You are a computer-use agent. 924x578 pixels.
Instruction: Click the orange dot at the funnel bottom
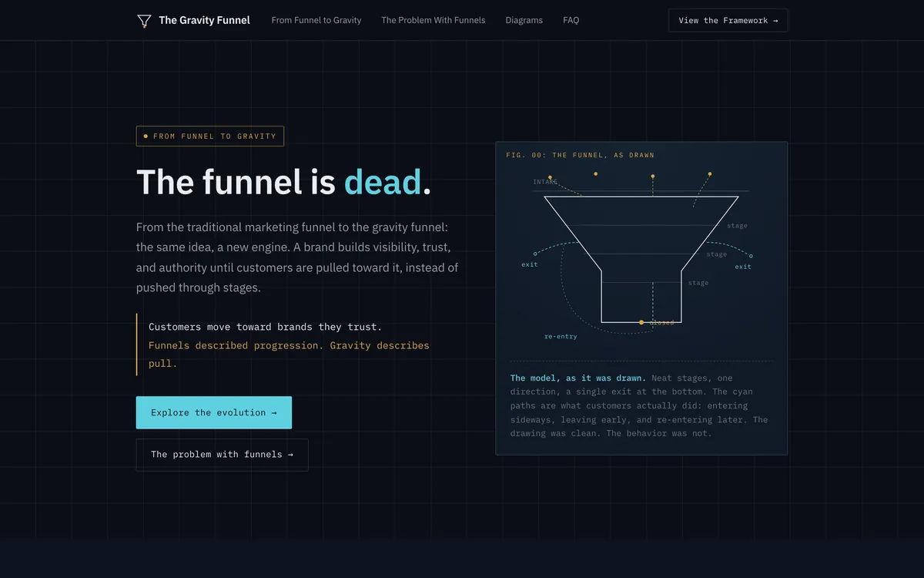[641, 322]
